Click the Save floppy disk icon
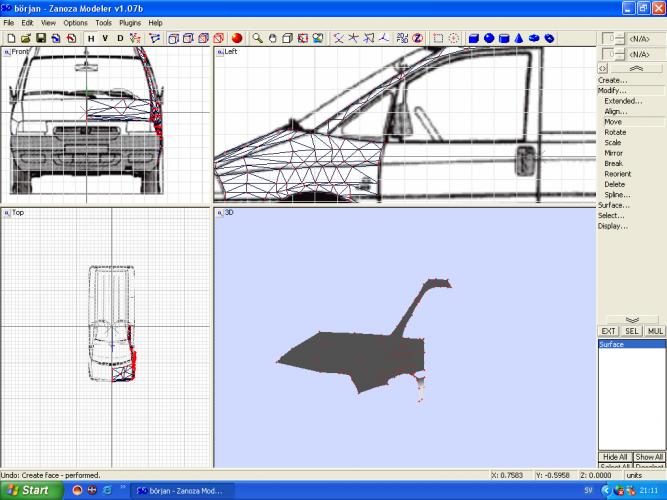This screenshot has height=500, width=667. (x=41, y=38)
